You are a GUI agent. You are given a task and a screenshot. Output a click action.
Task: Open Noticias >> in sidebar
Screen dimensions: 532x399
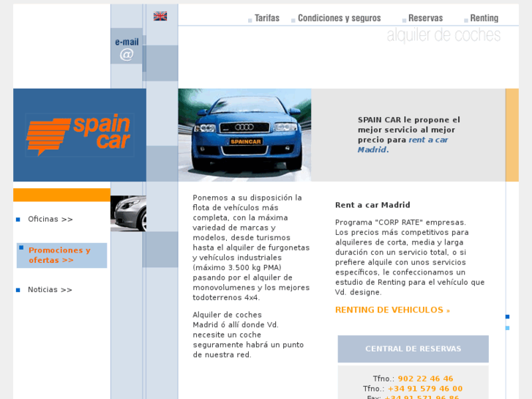[50, 290]
